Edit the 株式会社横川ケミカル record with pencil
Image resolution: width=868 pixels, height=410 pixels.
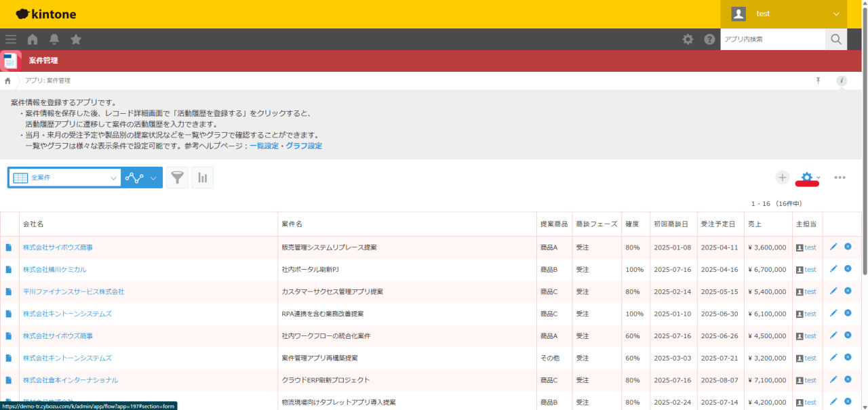833,269
